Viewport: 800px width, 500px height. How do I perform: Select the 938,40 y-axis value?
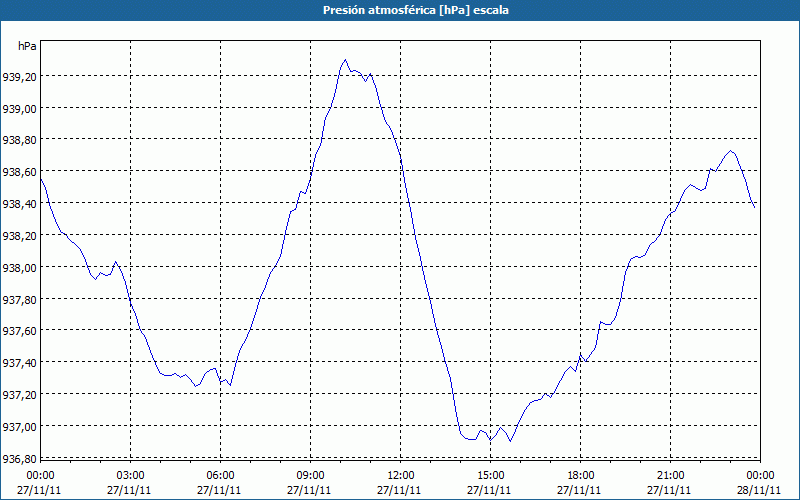[x=19, y=204]
